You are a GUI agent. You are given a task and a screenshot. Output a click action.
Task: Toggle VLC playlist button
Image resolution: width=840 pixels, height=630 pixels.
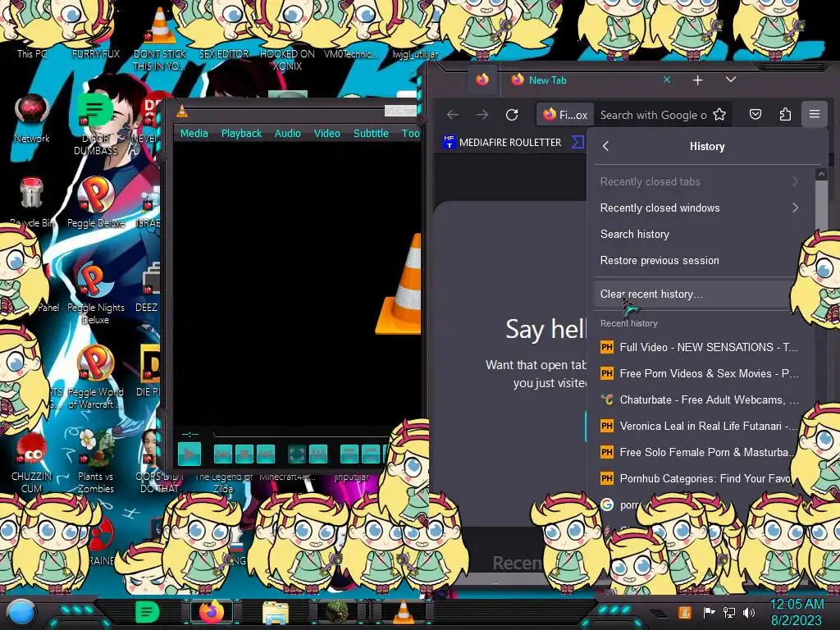349,454
